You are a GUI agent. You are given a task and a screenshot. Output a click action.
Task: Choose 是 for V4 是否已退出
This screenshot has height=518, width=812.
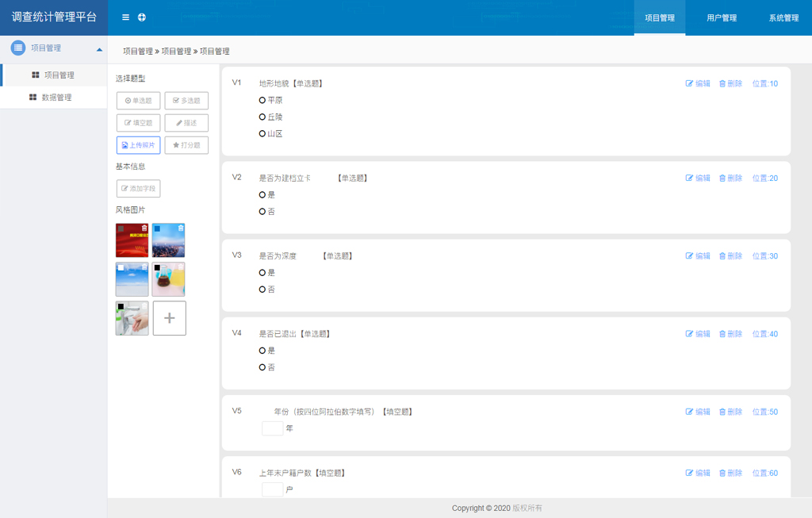(262, 351)
